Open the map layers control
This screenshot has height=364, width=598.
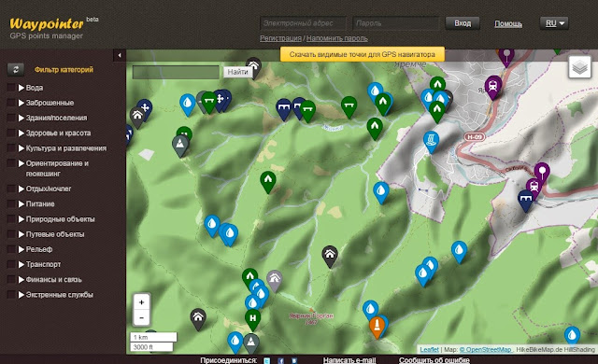tap(579, 67)
